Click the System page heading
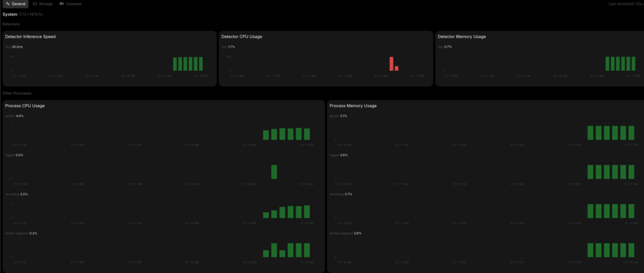 10,14
